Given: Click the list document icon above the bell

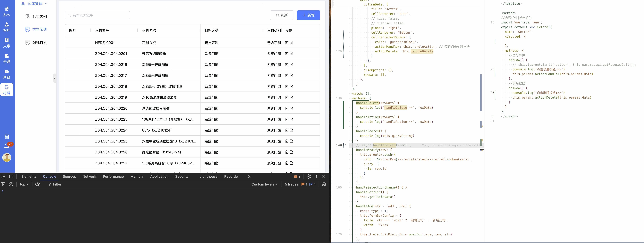Looking at the screenshot, I should [x=7, y=137].
